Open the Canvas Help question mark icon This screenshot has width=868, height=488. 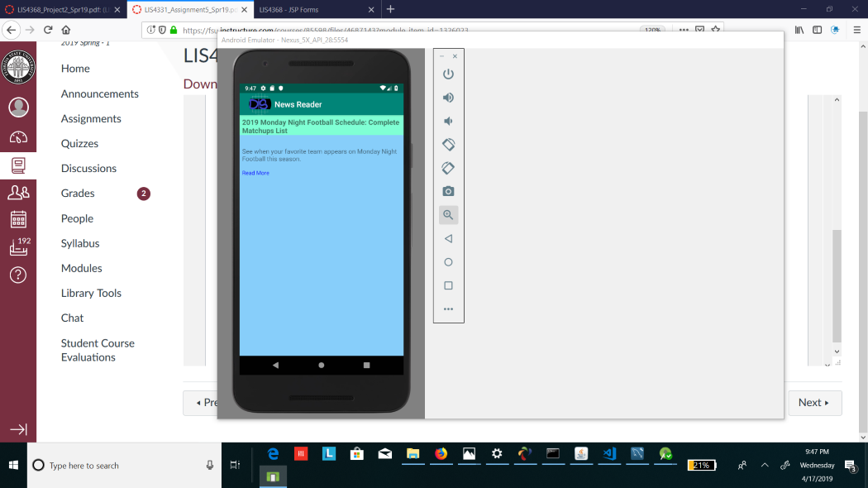[18, 275]
